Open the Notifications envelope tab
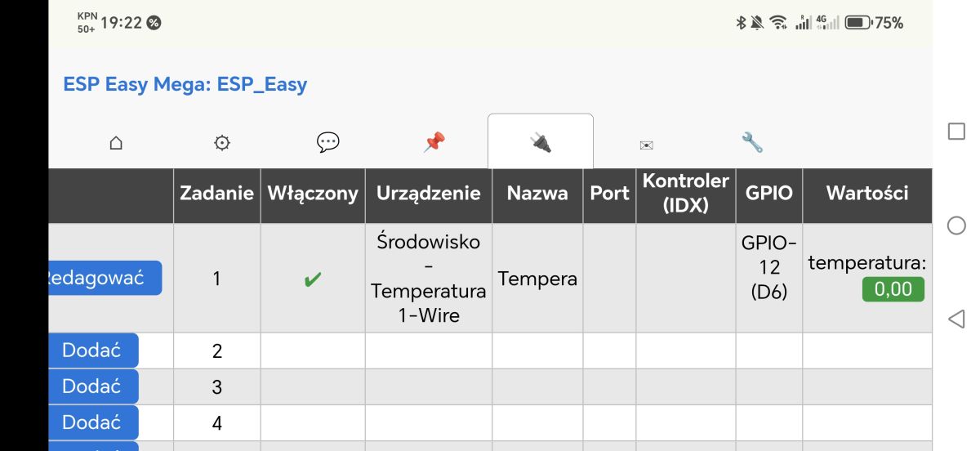 (647, 145)
